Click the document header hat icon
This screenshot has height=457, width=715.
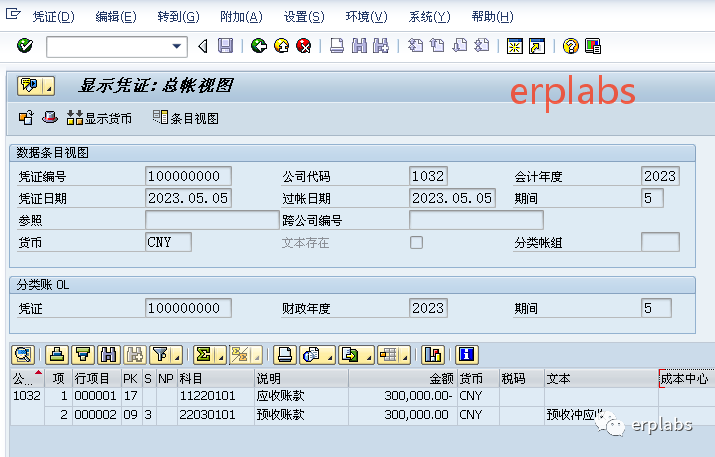click(50, 118)
